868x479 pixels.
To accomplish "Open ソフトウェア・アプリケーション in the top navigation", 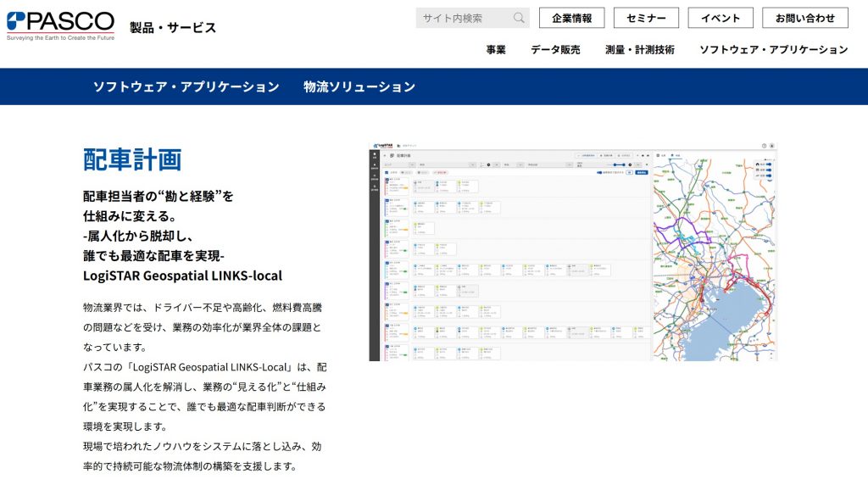I will coord(773,49).
